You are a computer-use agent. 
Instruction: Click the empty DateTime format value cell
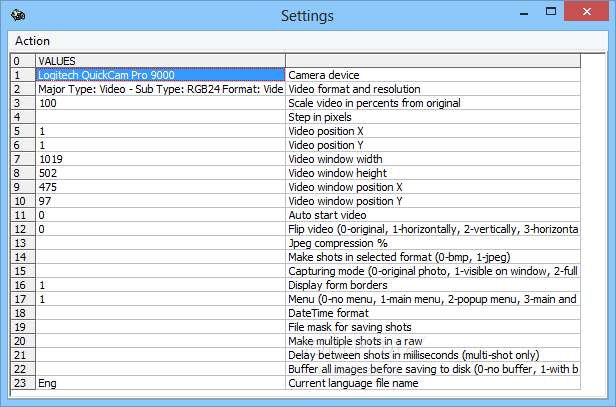160,313
